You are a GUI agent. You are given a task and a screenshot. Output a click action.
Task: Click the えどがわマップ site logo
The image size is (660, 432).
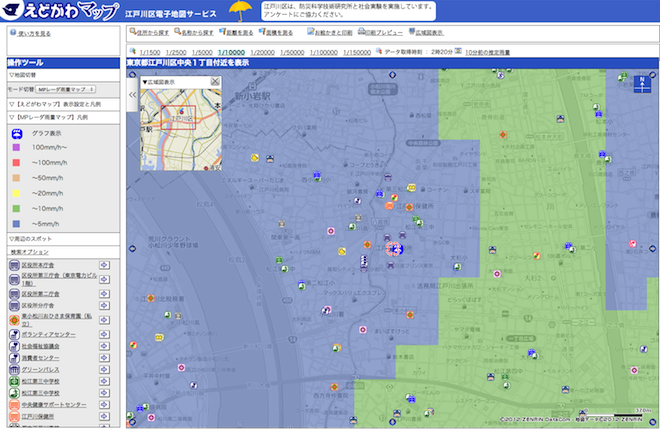tap(62, 11)
